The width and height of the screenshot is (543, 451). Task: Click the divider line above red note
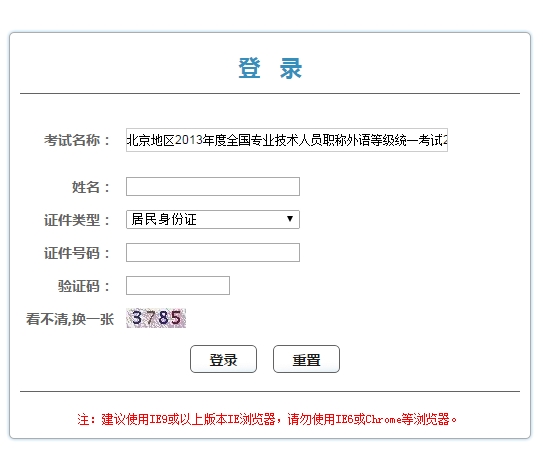point(270,391)
